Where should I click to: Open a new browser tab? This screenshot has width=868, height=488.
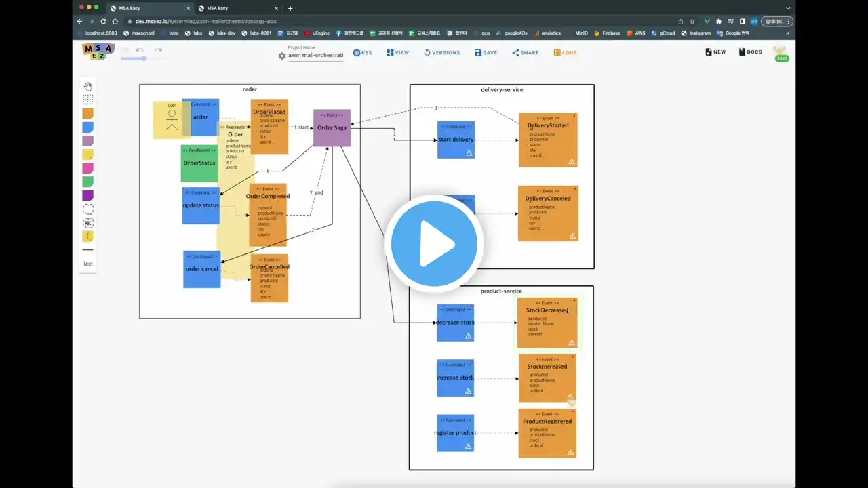click(290, 8)
